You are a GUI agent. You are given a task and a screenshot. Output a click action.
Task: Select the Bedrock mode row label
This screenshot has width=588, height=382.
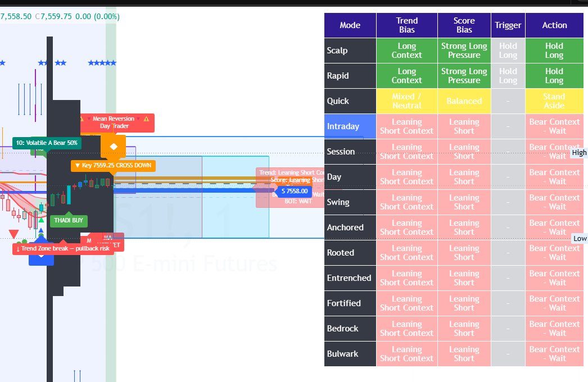pyautogui.click(x=350, y=329)
